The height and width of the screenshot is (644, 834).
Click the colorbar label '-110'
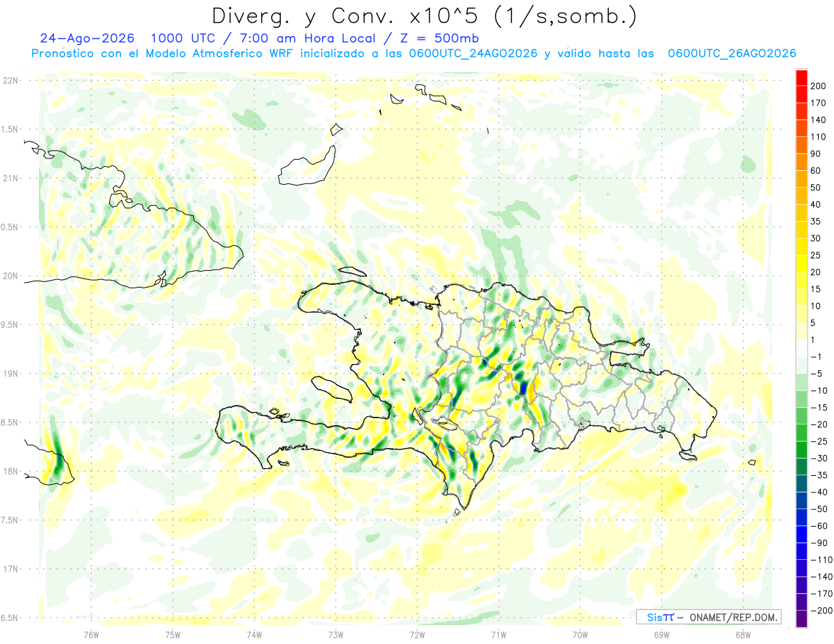823,559
